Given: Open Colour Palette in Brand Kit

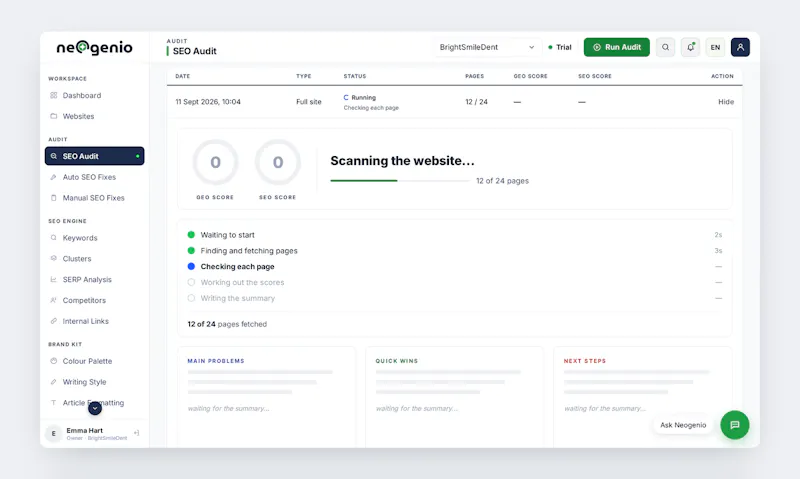Looking at the screenshot, I should coord(94,361).
